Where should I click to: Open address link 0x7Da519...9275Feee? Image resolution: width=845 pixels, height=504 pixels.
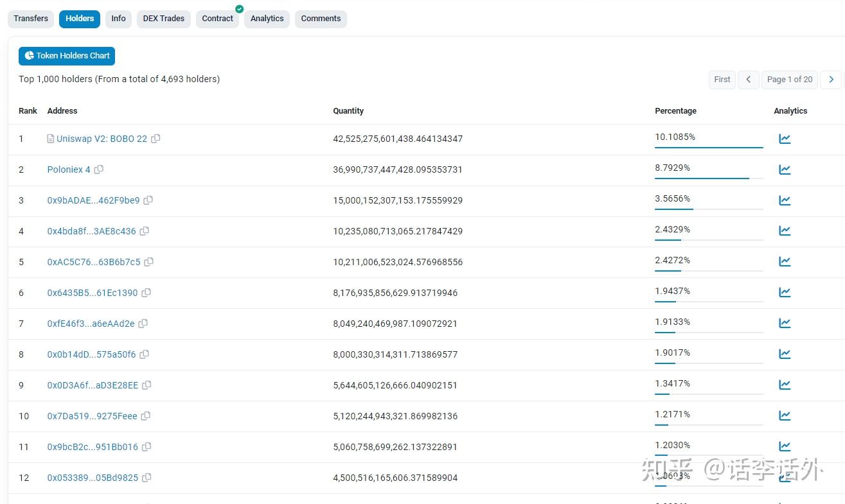pos(92,416)
